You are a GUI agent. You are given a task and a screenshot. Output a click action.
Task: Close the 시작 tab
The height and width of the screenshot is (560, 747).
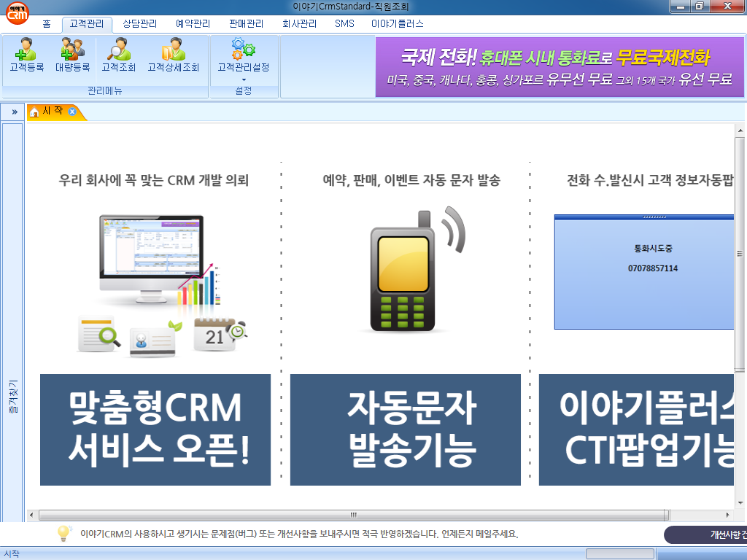[x=72, y=112]
